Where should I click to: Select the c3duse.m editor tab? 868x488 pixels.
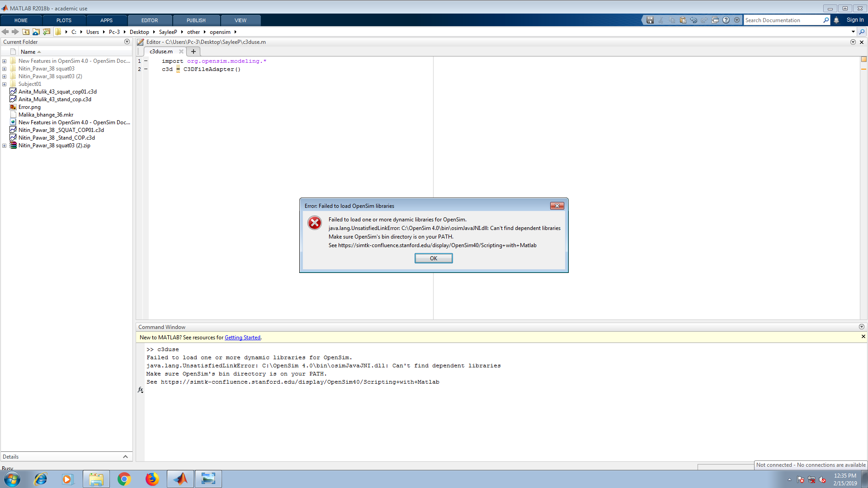point(161,52)
